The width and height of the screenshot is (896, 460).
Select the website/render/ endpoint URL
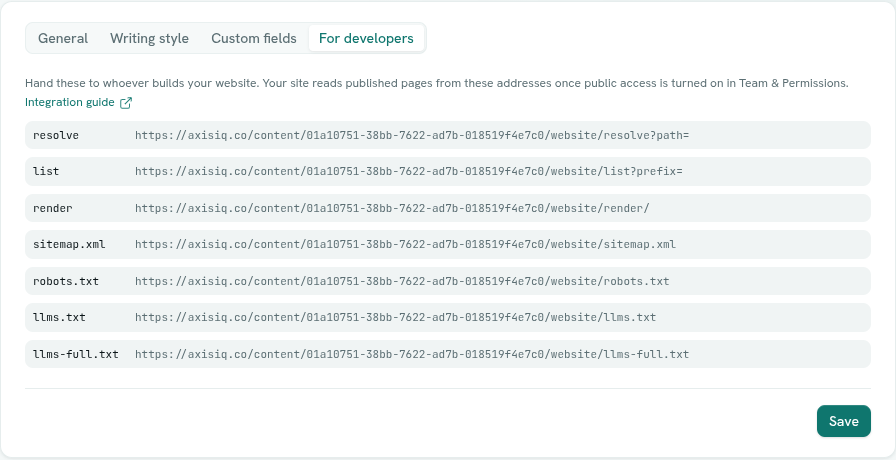coord(392,208)
